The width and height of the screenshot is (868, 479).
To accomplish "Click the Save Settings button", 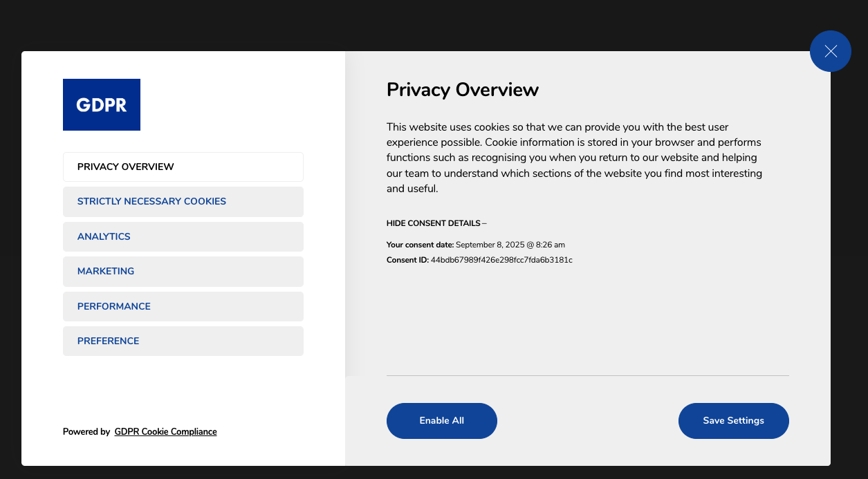I will [x=733, y=420].
